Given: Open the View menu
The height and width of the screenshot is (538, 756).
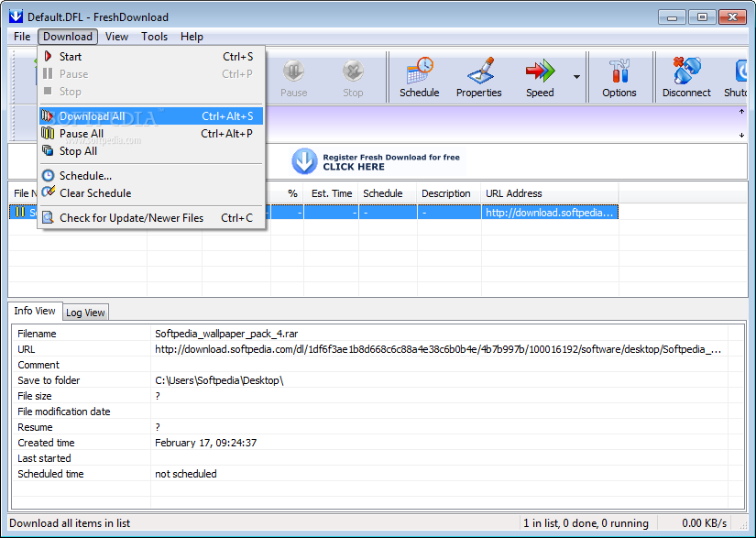Looking at the screenshot, I should pyautogui.click(x=116, y=37).
